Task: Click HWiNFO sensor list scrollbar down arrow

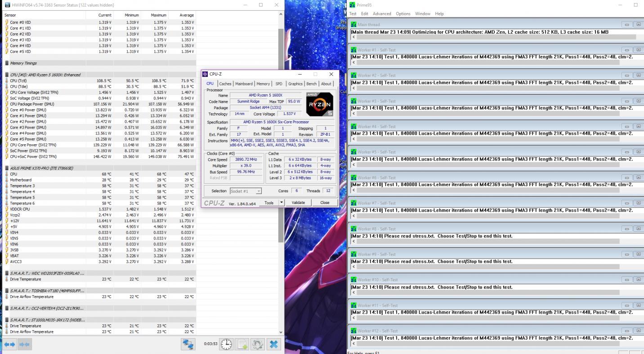Action: click(x=281, y=332)
